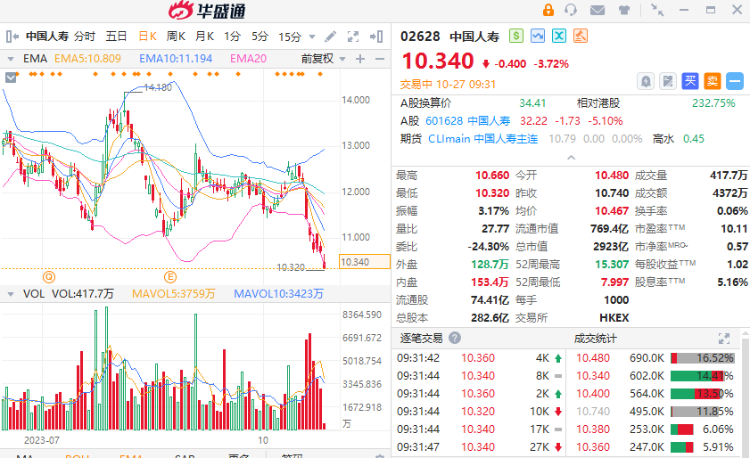Screen dimensions: 750x458
Task: Click the 成交统计 header
Action: [x=595, y=338]
